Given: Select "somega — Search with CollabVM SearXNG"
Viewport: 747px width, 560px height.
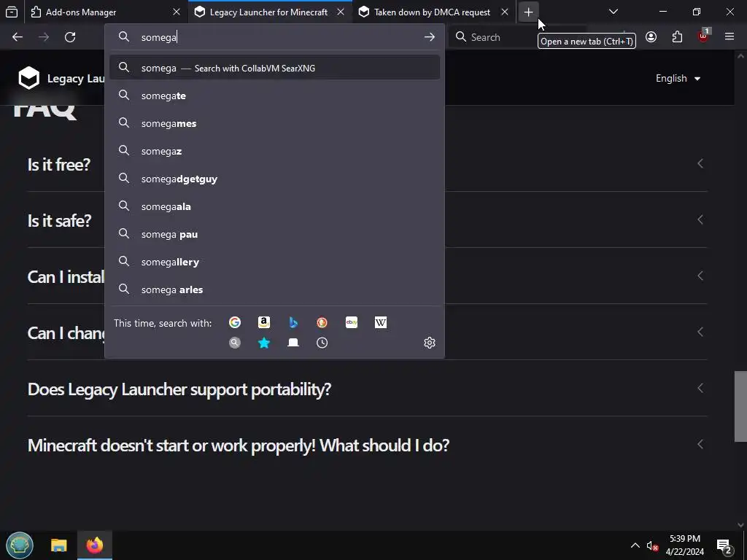Looking at the screenshot, I should point(274,68).
